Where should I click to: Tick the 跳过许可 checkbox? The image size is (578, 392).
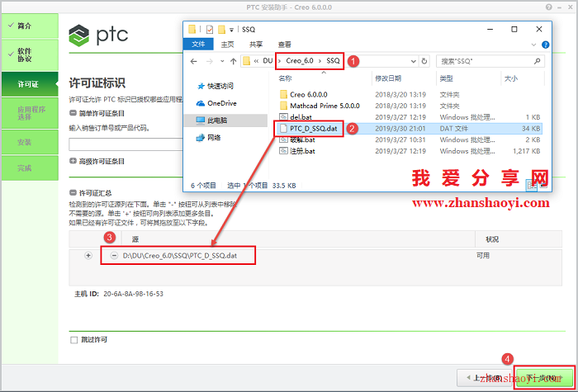73,340
